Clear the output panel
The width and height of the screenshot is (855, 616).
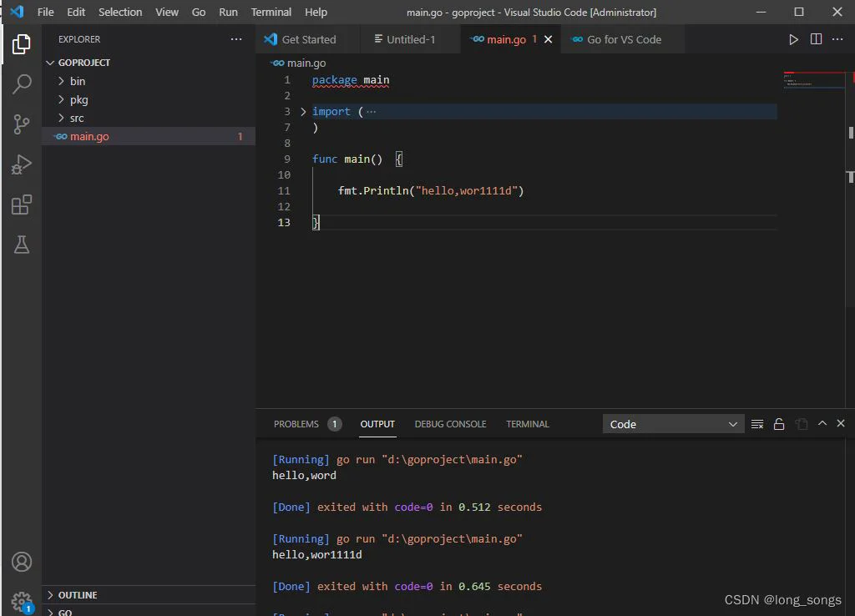coord(756,424)
